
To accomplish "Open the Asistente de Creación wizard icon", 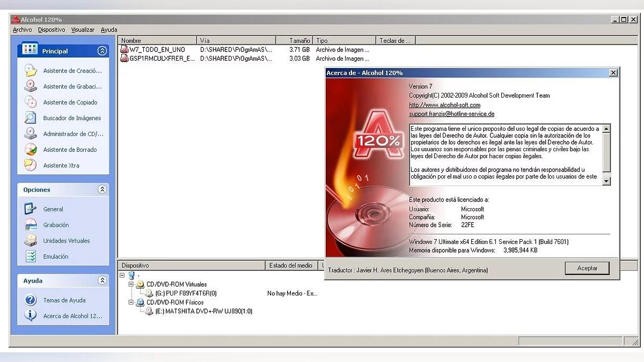I will click(x=31, y=71).
